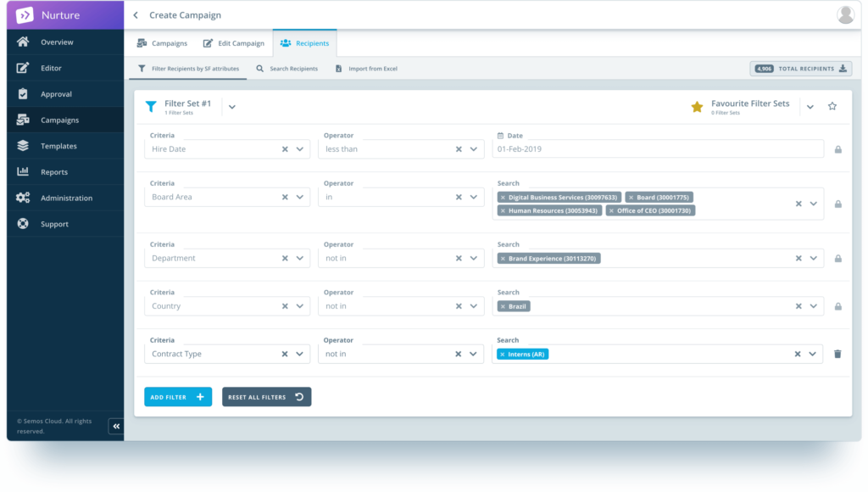Save filter set as favourite with outline star
The image size is (868, 492).
pyautogui.click(x=832, y=106)
